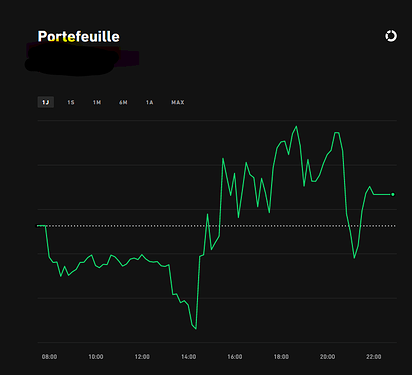
Task: Click the 14:00 time label
Action: click(188, 357)
